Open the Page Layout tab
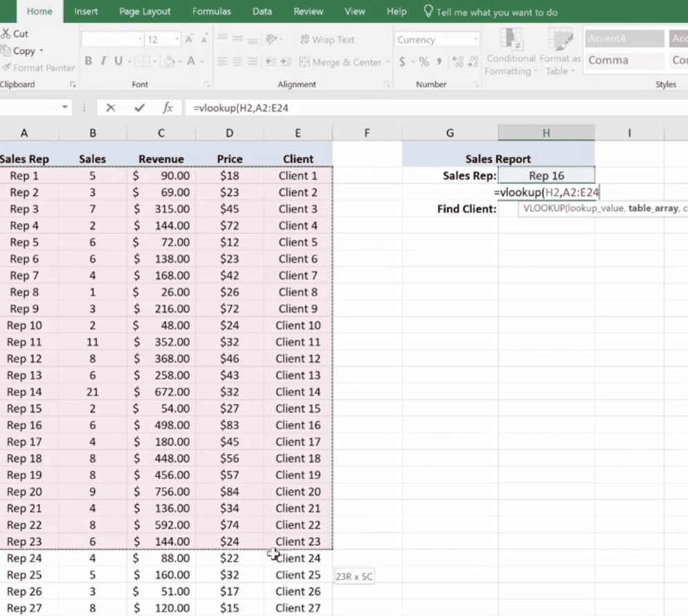This screenshot has height=616, width=688. [145, 12]
